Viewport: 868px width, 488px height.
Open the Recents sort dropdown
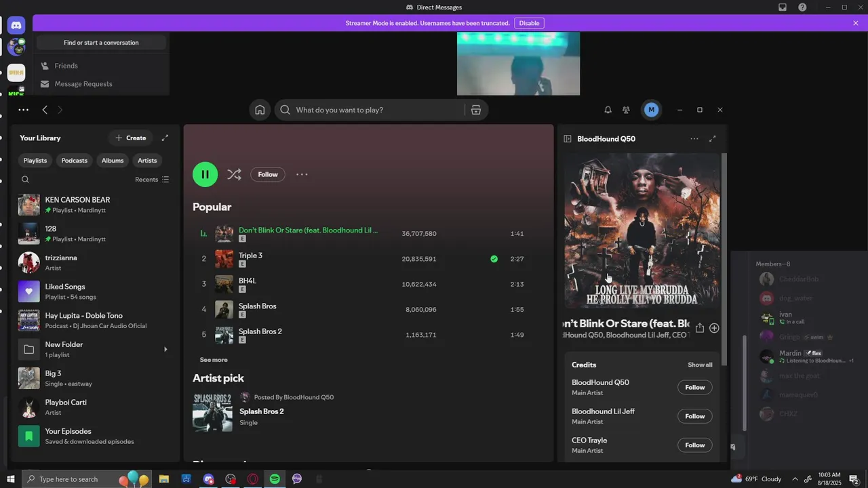point(152,180)
